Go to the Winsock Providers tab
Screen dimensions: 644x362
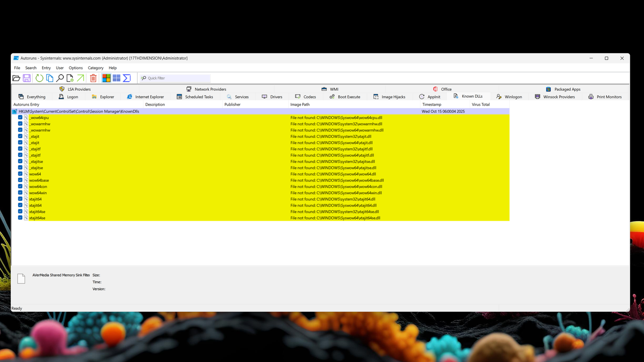pos(555,97)
